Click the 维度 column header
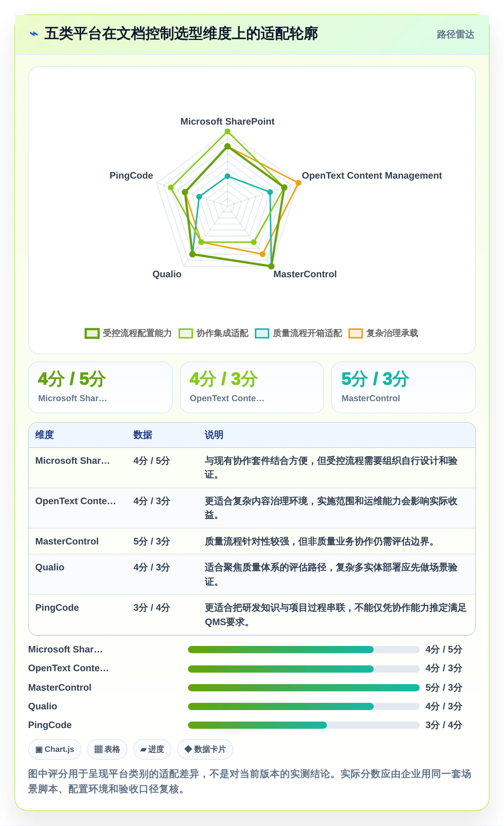Viewport: 504px width, 826px height. (x=45, y=435)
